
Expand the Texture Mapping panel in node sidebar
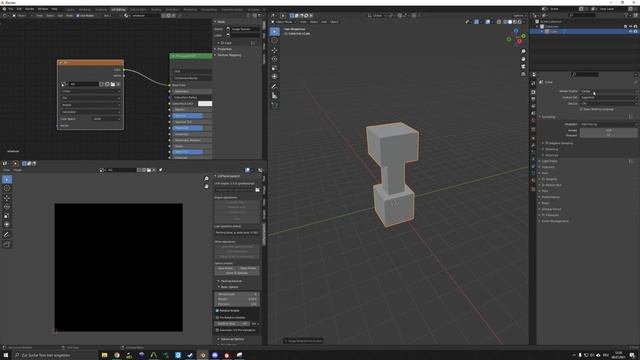click(229, 55)
